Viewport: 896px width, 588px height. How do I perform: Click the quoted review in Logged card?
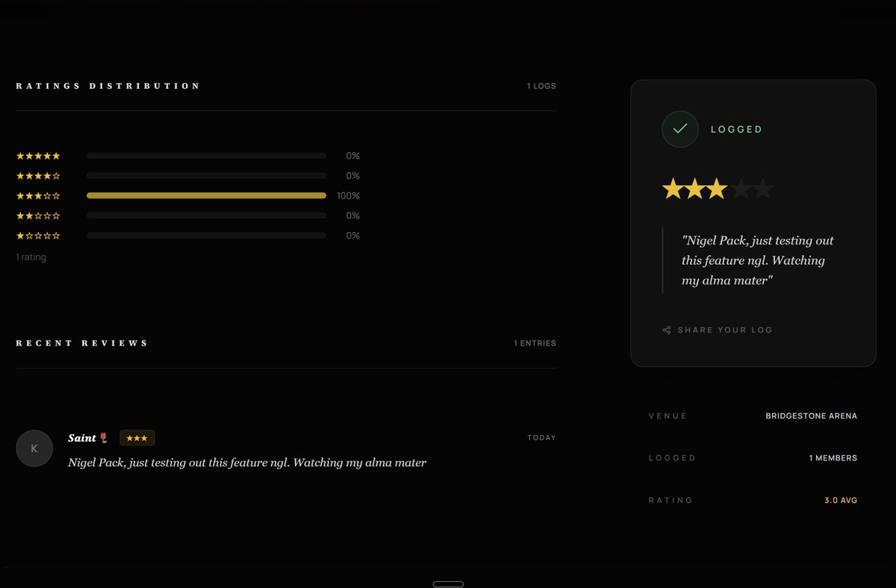[x=757, y=260]
